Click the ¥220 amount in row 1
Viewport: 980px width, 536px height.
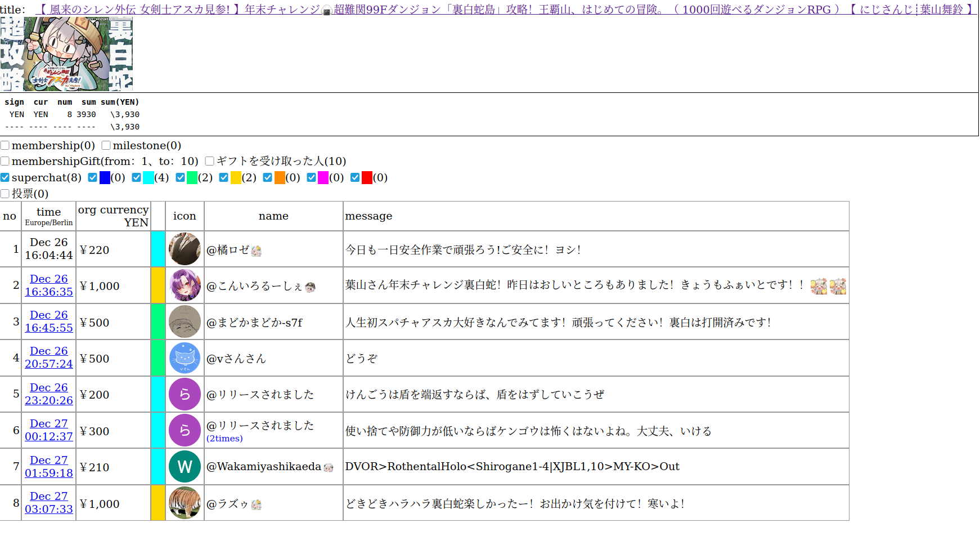tap(95, 250)
